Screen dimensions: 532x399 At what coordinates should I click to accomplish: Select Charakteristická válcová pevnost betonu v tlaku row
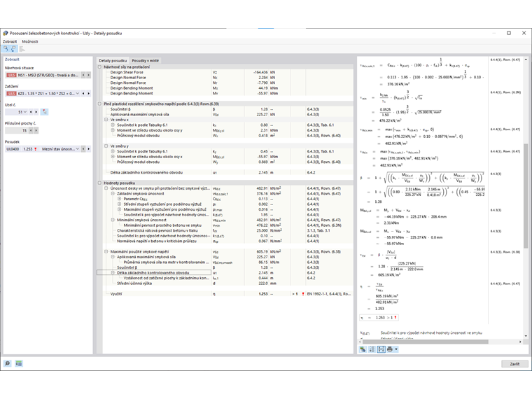pyautogui.click(x=227, y=230)
